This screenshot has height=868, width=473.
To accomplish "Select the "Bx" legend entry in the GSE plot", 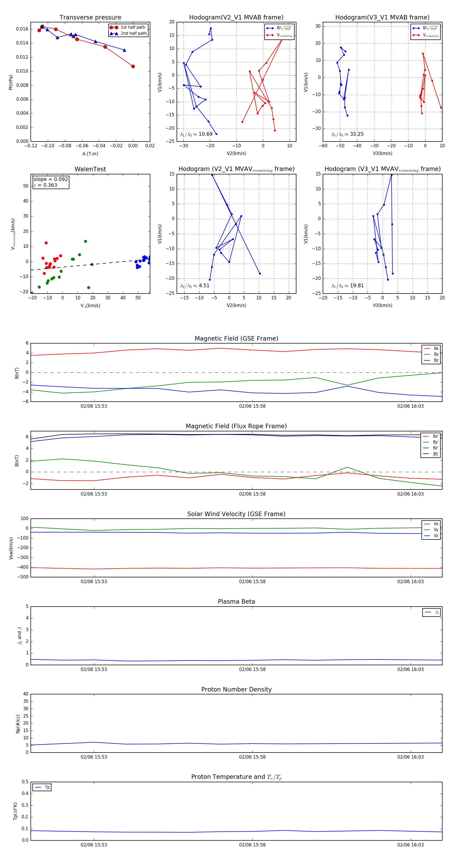I will coord(431,349).
